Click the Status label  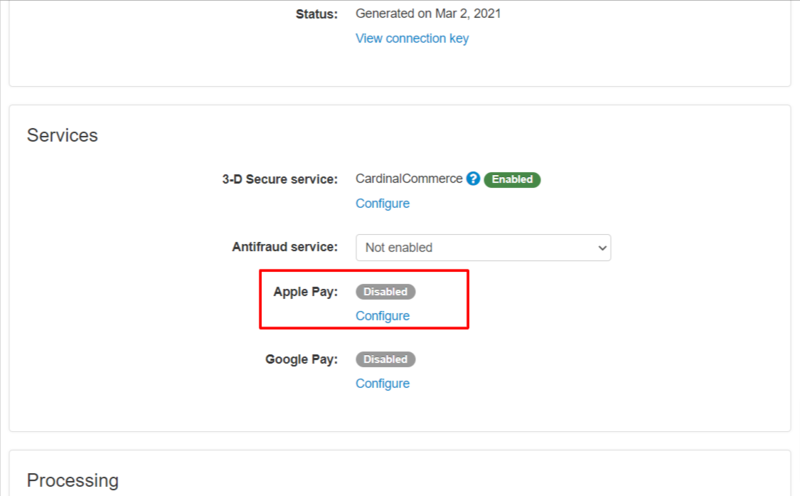click(x=316, y=14)
